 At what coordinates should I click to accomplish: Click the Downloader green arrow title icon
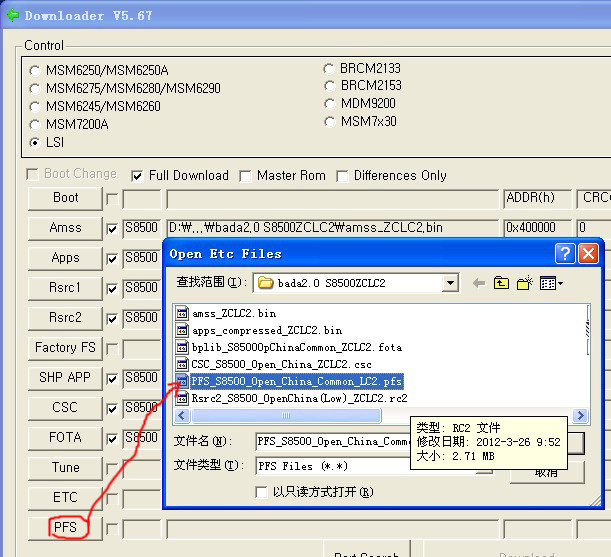[12, 16]
